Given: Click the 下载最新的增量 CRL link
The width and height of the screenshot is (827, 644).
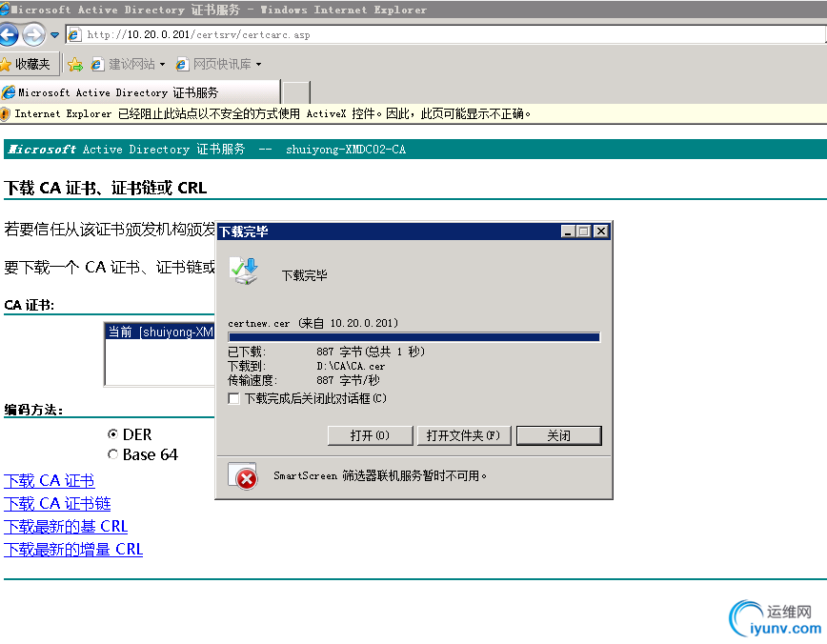Looking at the screenshot, I should pyautogui.click(x=73, y=550).
